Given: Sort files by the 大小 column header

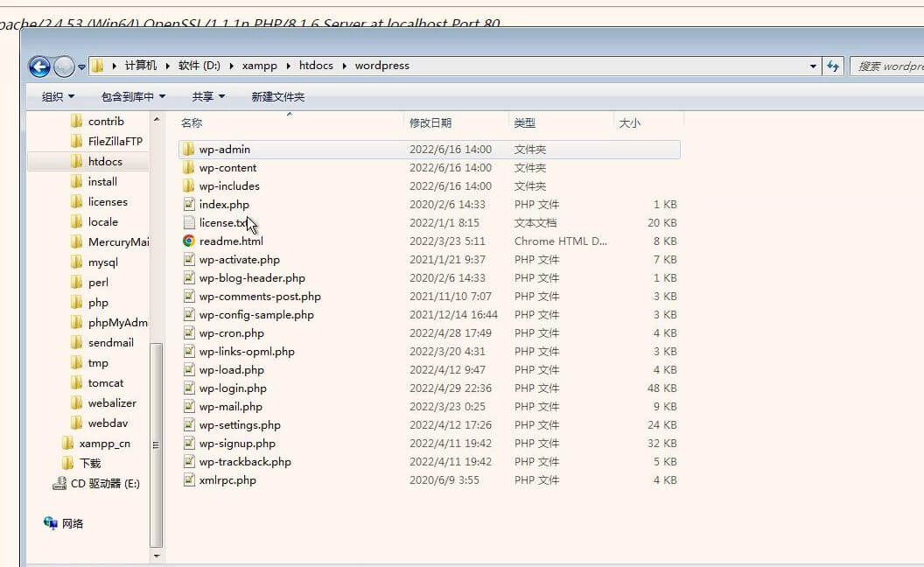Looking at the screenshot, I should [x=629, y=122].
